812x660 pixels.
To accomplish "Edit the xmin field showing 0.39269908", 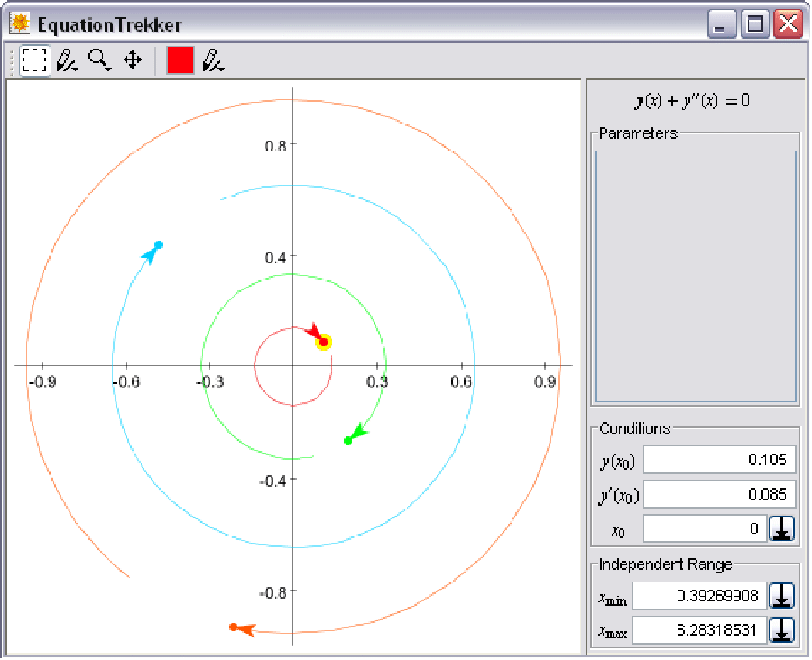I will 699,596.
